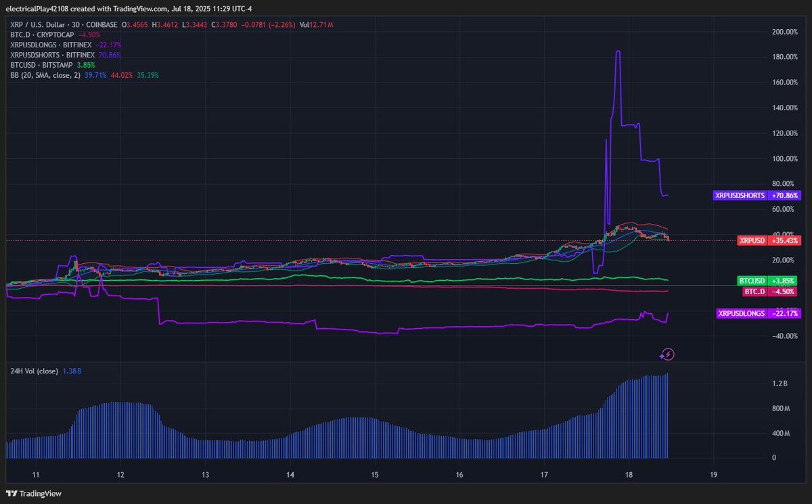Click the XRPUSDSHORTS +70.86% price label

pos(755,196)
